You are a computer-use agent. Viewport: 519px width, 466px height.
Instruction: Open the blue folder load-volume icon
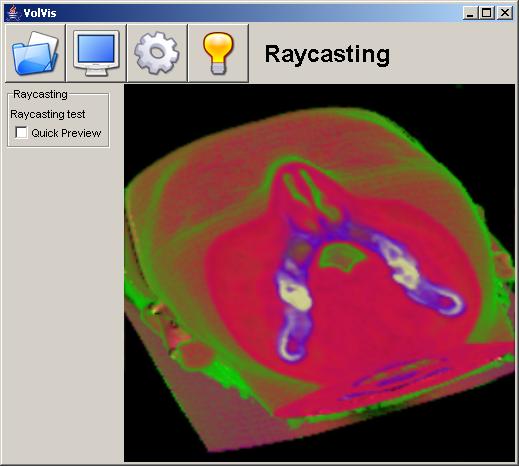pos(35,53)
